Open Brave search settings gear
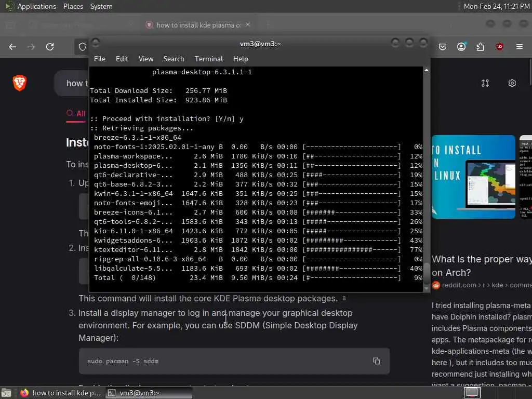 [512, 83]
